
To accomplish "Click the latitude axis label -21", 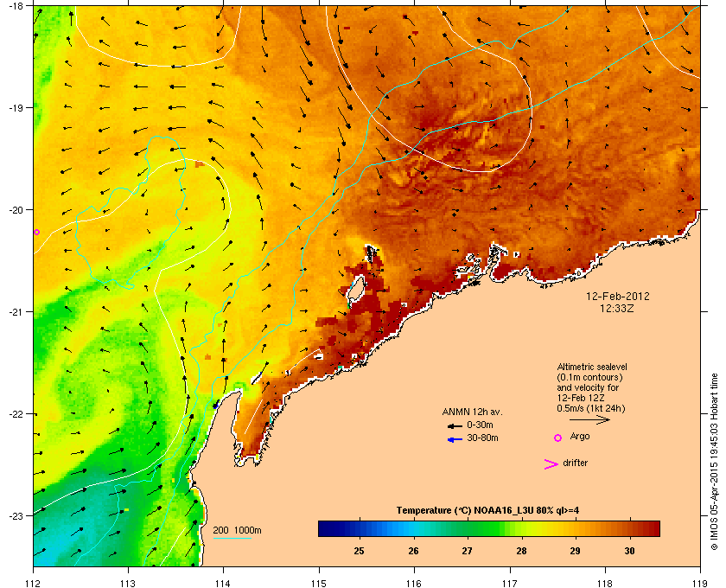I will [x=16, y=311].
